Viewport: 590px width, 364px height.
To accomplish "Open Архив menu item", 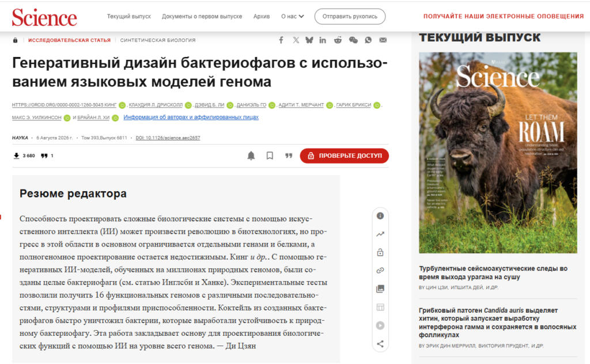I will click(262, 17).
